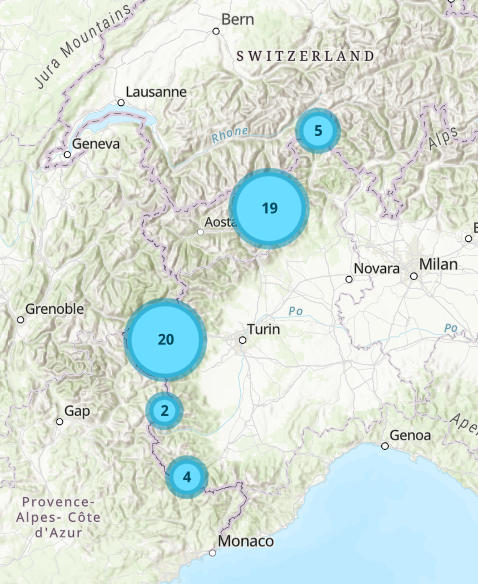Click the Novara city dot marker
This screenshot has width=478, height=584.
point(349,279)
